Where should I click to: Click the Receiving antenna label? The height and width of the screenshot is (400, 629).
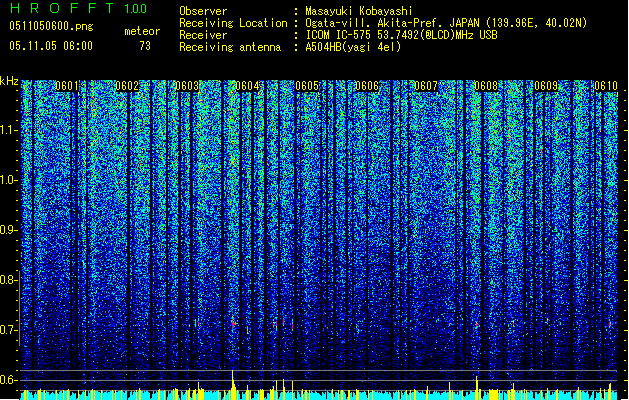230,47
